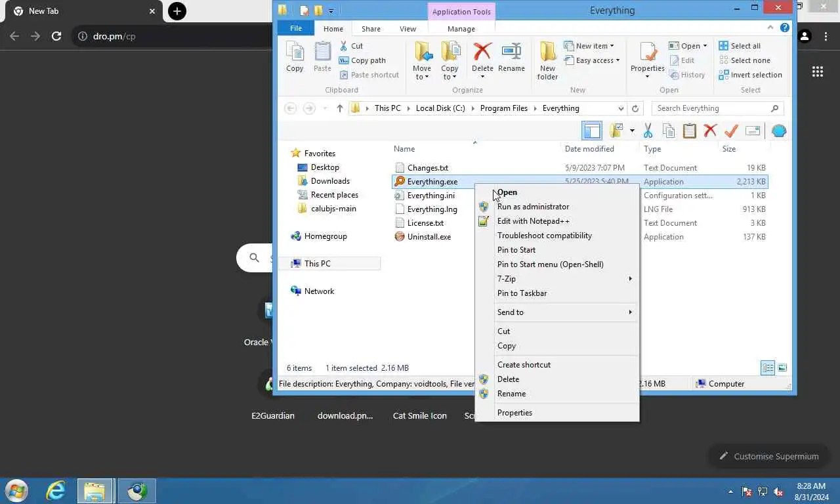Image resolution: width=840 pixels, height=504 pixels.
Task: Choose Create shortcut from context menu
Action: pos(556,365)
